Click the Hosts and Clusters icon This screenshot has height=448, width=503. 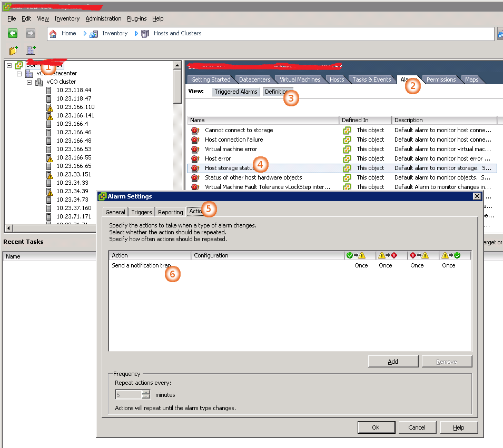coord(140,33)
